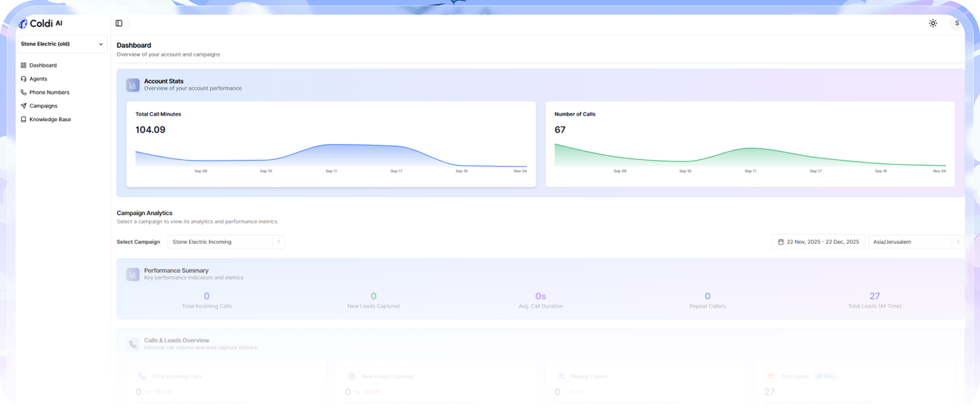980x414 pixels.
Task: Click the 0s Avg. Call Duration value
Action: click(x=541, y=296)
